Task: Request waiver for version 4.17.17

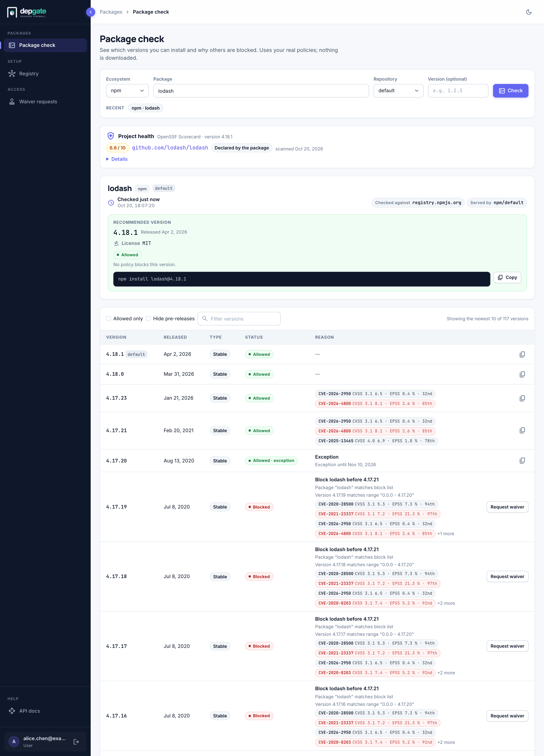Action: (507, 646)
